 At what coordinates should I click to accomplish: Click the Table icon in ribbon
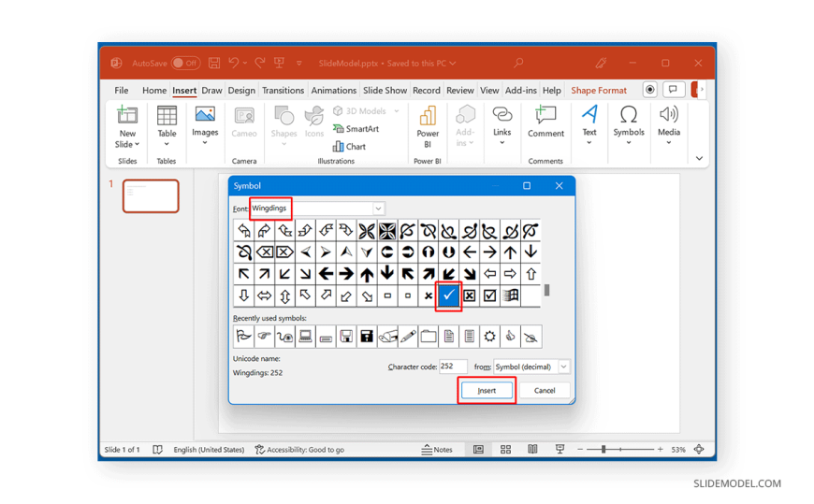point(167,116)
